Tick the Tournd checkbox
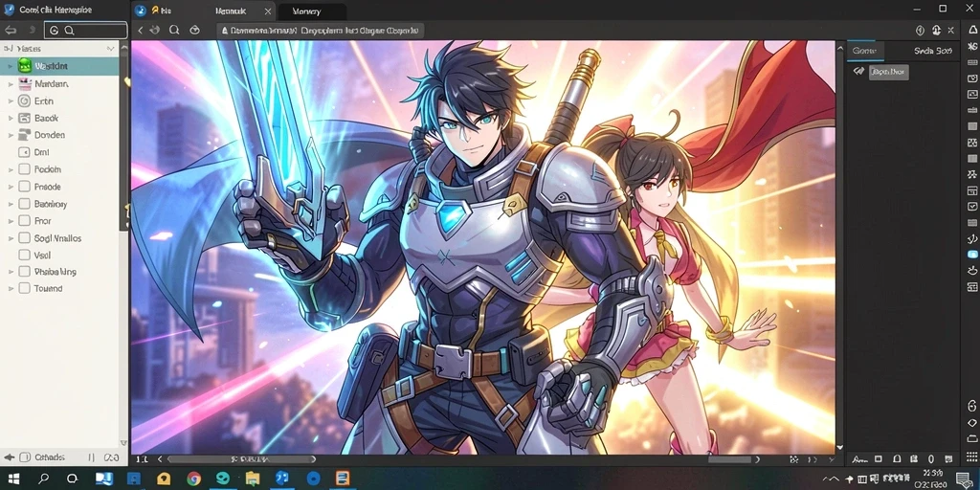Viewport: 980px width, 490px height. pyautogui.click(x=24, y=288)
